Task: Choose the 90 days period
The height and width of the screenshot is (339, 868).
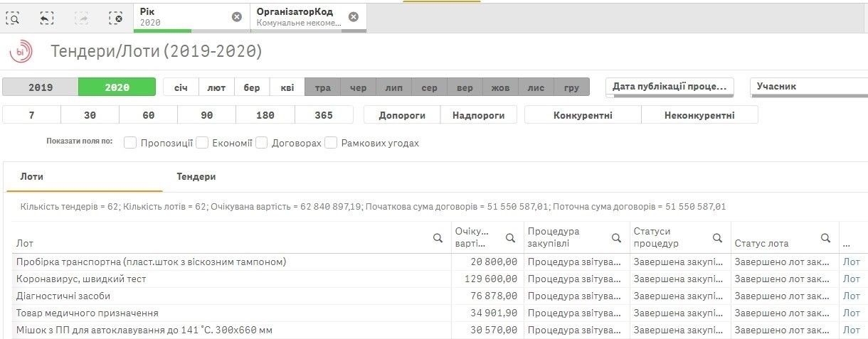Action: pyautogui.click(x=207, y=115)
